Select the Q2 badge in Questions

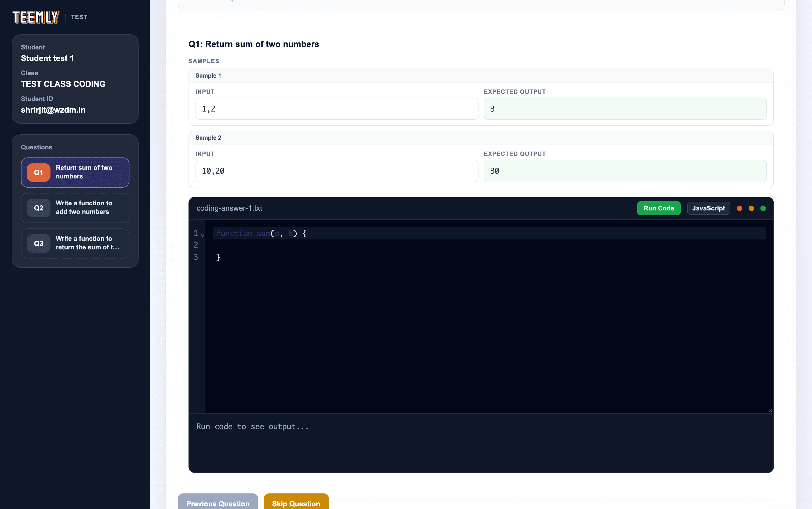[x=39, y=208]
